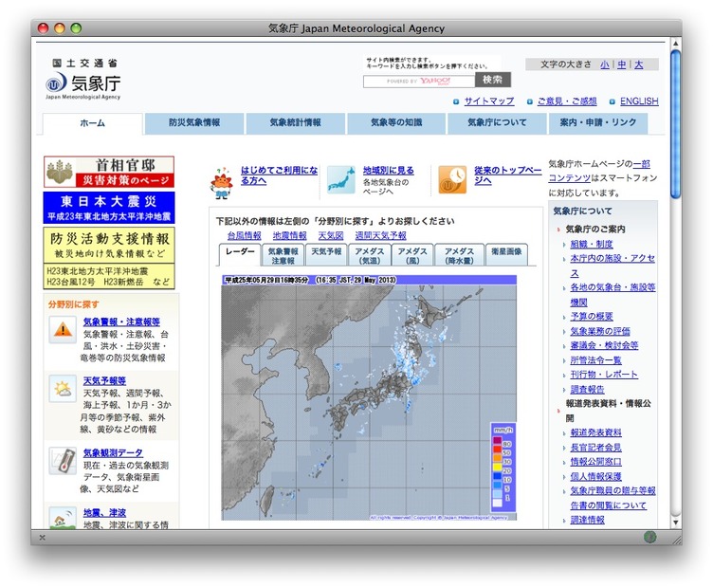
Task: Open the 長官記者会見 sidebar link
Action: (x=595, y=448)
